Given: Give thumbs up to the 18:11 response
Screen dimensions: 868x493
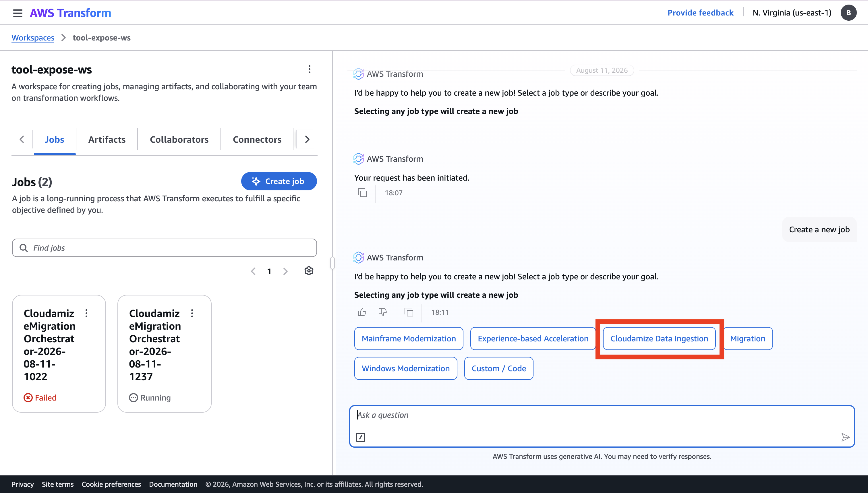Looking at the screenshot, I should tap(362, 312).
